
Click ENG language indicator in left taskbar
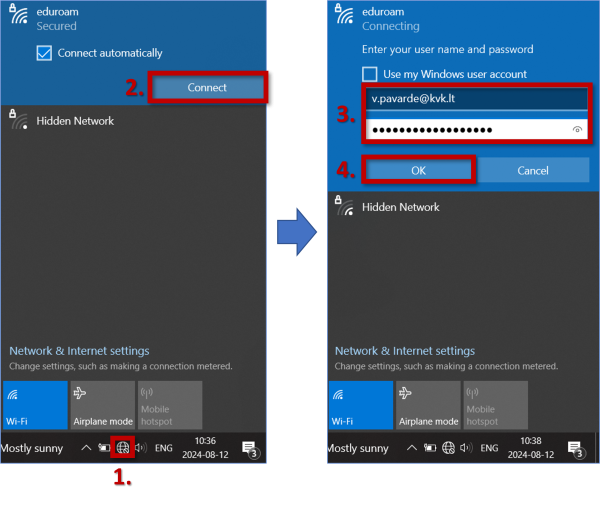click(x=164, y=448)
